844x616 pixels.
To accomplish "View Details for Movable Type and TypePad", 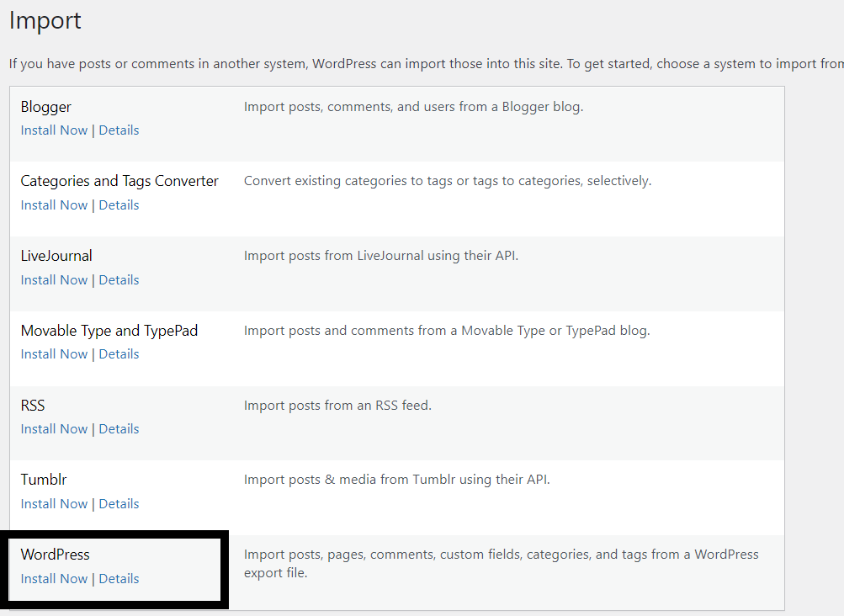I will point(119,353).
